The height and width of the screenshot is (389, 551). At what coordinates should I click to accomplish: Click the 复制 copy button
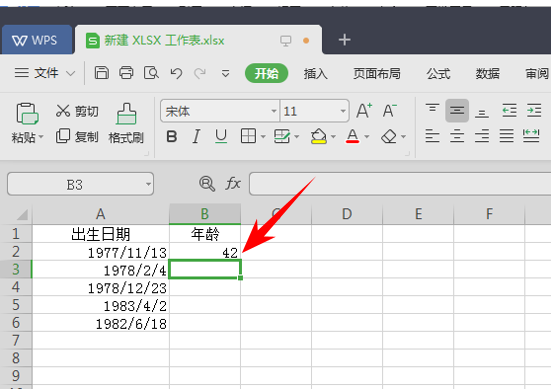point(77,136)
